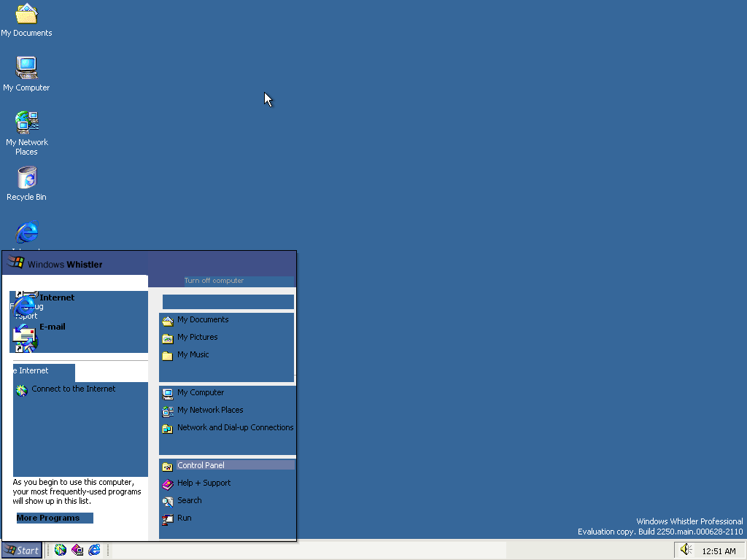Click My Pictures folder icon
Viewport: 747px width, 560px height.
(168, 338)
